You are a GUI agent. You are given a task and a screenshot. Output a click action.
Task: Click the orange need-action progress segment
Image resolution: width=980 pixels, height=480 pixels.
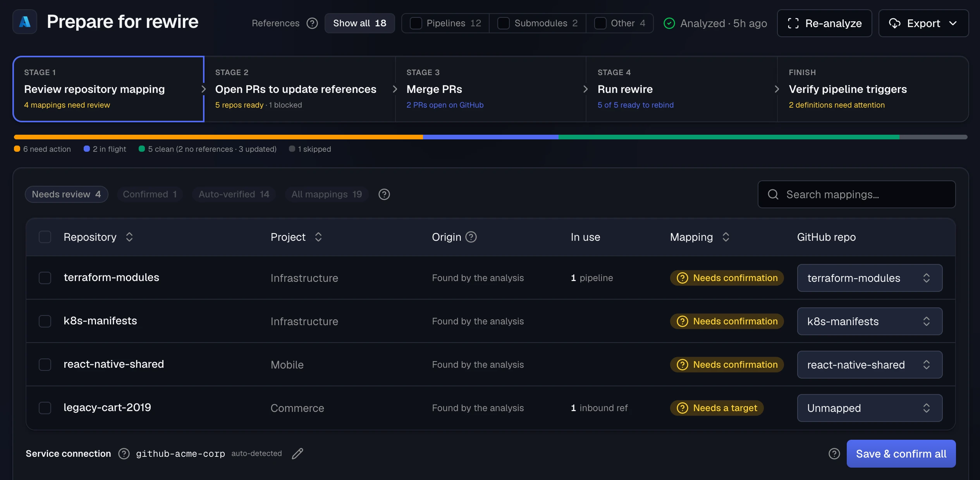point(218,137)
